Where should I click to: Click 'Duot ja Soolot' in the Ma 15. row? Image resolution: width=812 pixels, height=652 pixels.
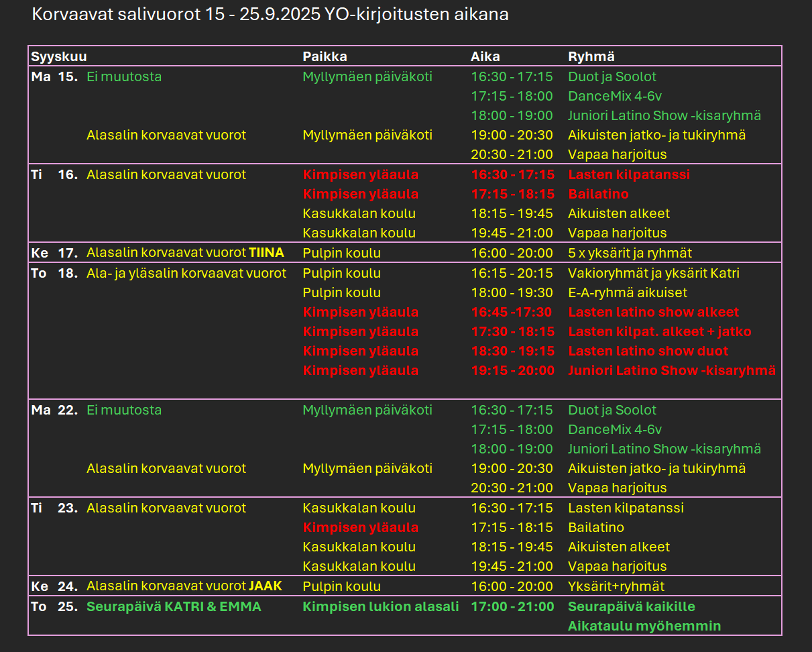click(x=612, y=76)
